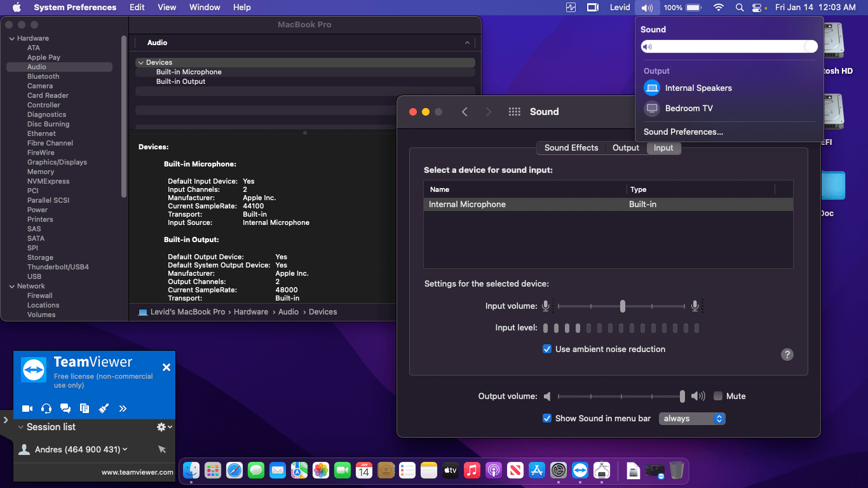Open the Window menu

(x=205, y=8)
